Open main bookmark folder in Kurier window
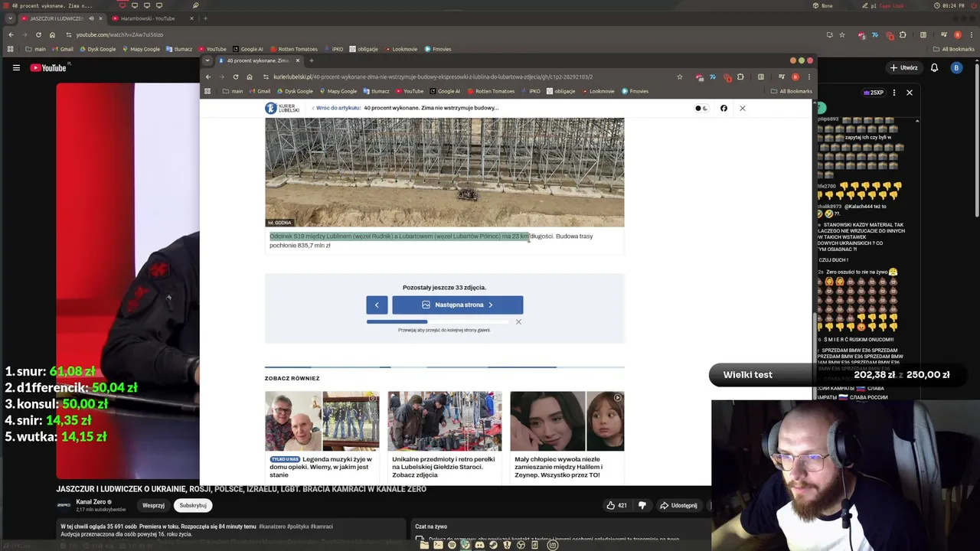The image size is (980, 551). coord(233,91)
